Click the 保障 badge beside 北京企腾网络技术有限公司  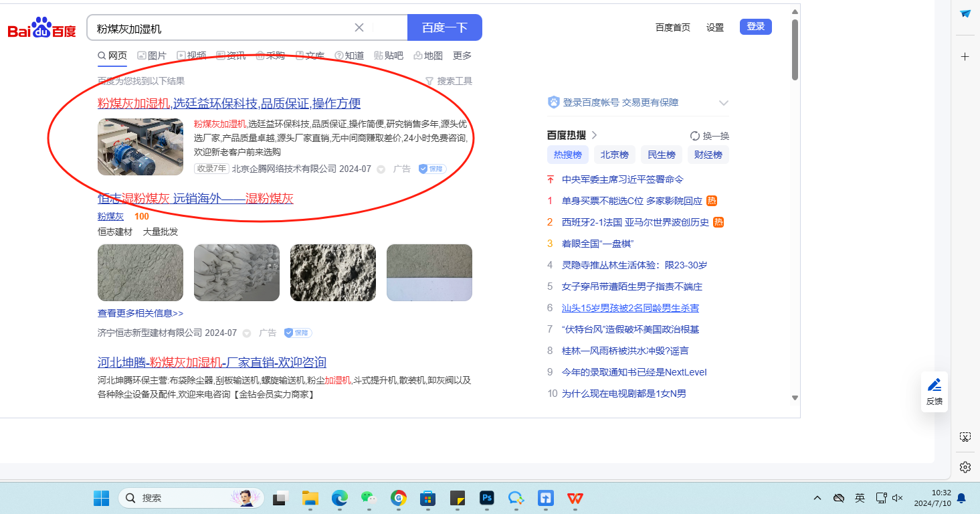[432, 169]
